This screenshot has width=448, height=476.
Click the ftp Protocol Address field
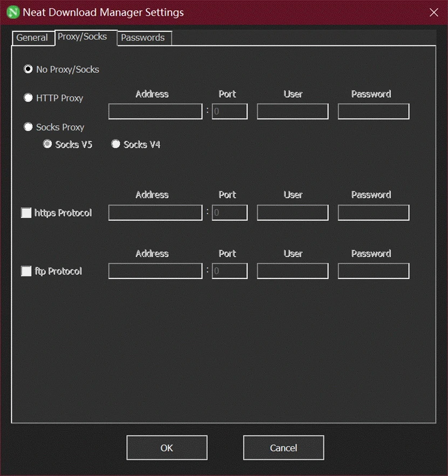click(x=155, y=271)
